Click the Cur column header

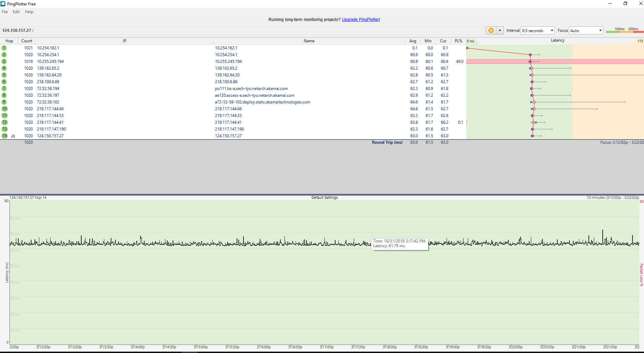tap(443, 41)
